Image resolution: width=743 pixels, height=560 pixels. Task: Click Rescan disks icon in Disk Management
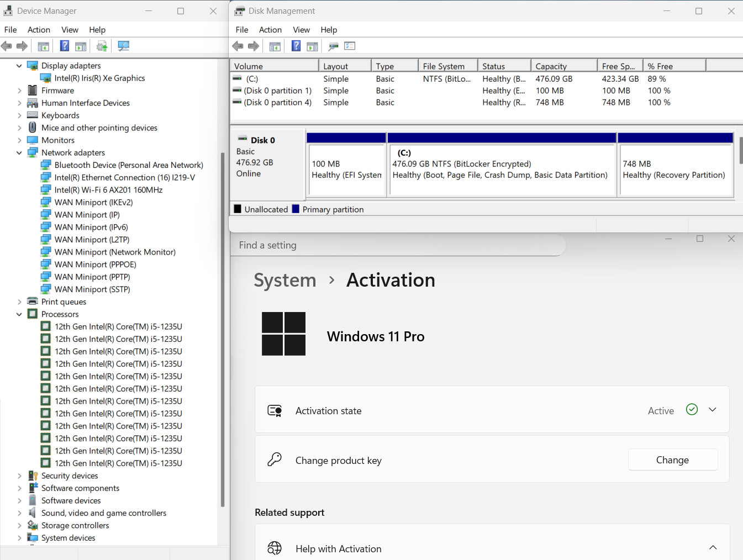point(333,46)
